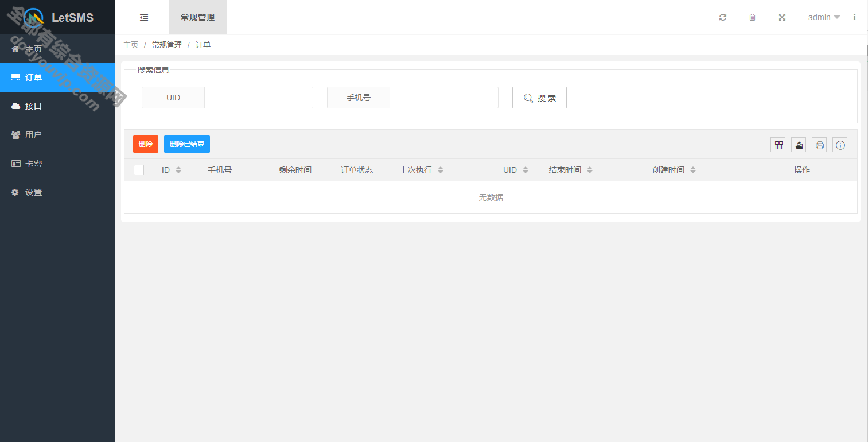
Task: Click the 剩余时间 column header
Action: point(295,170)
